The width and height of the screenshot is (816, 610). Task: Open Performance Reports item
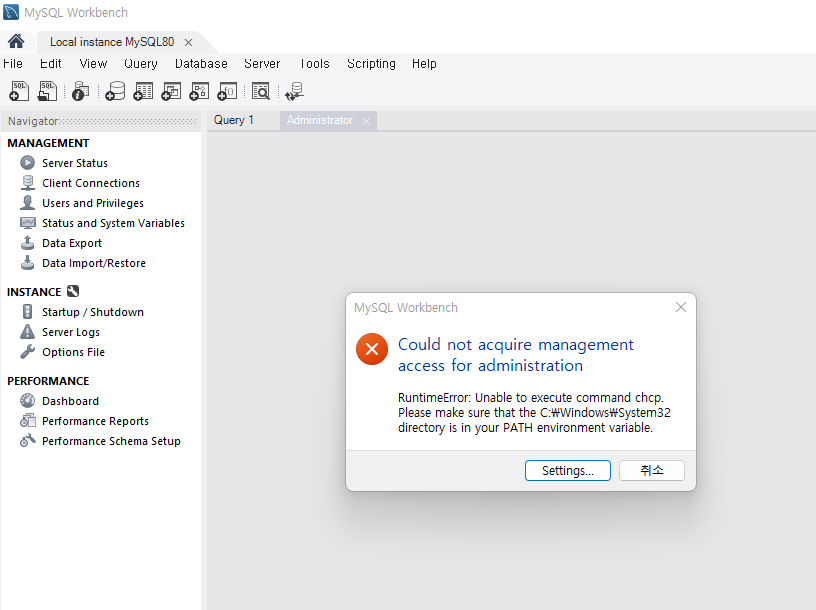pos(95,421)
